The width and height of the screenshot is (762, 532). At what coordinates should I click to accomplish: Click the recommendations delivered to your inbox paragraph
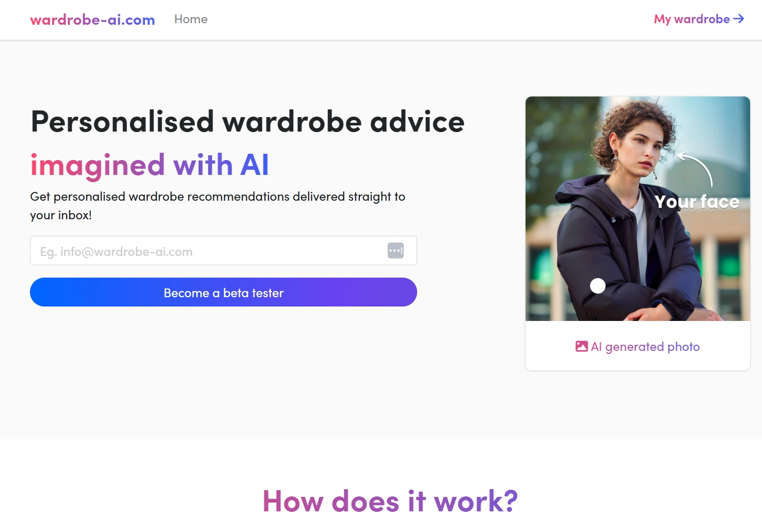click(x=217, y=205)
